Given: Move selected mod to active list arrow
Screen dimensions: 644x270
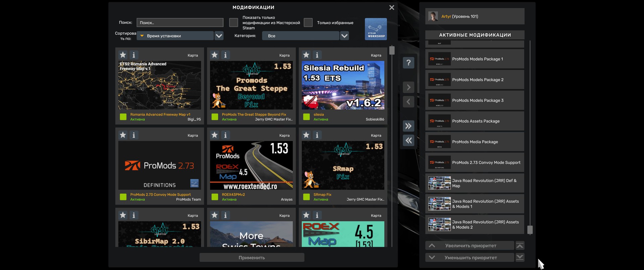Looking at the screenshot, I should click(409, 87).
